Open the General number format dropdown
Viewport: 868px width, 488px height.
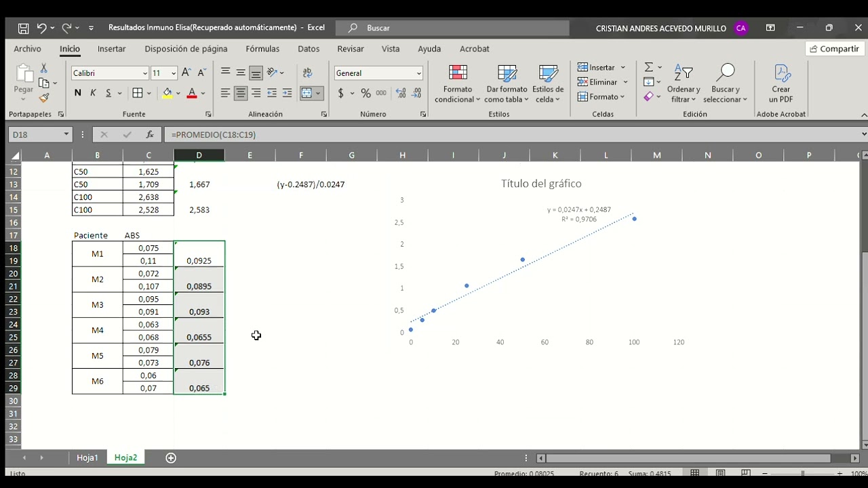point(418,73)
